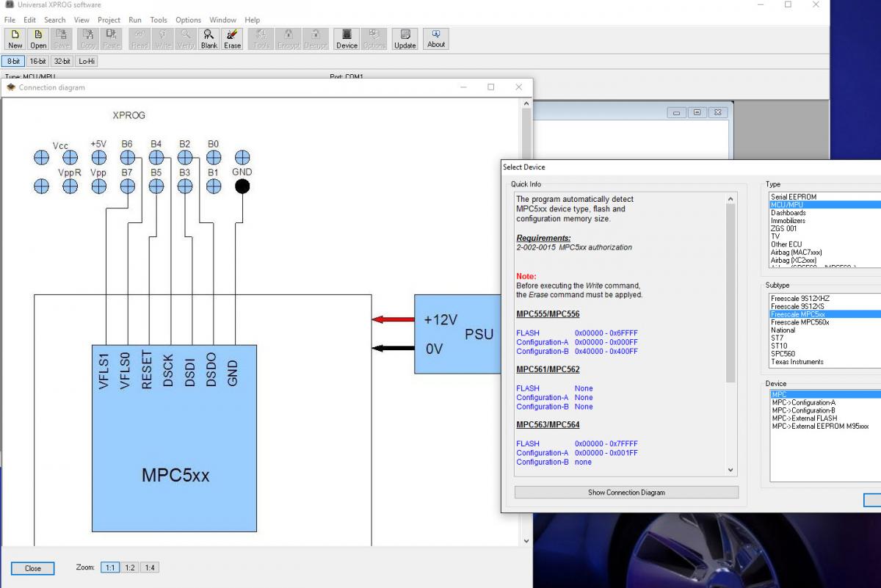Viewport: 881px width, 588px height.
Task: Open the Search menu
Action: click(x=55, y=20)
